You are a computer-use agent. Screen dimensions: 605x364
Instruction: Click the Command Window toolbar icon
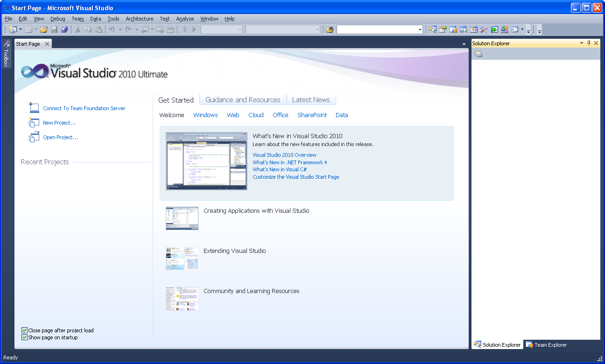point(515,29)
